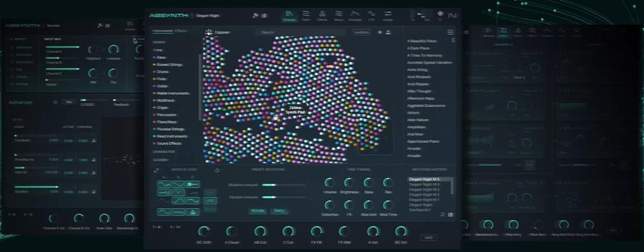644x252 pixels.
Task: Expand the Character filter section
Action: pos(164,151)
